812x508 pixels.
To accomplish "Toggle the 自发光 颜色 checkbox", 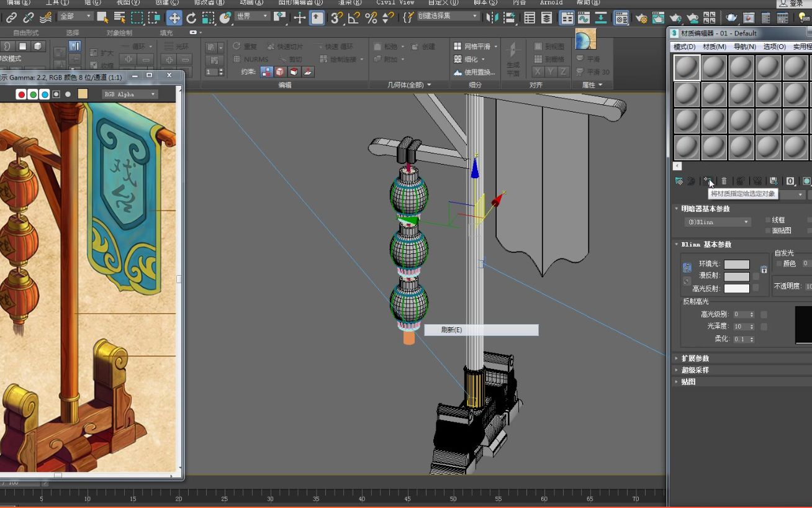I will click(x=779, y=264).
